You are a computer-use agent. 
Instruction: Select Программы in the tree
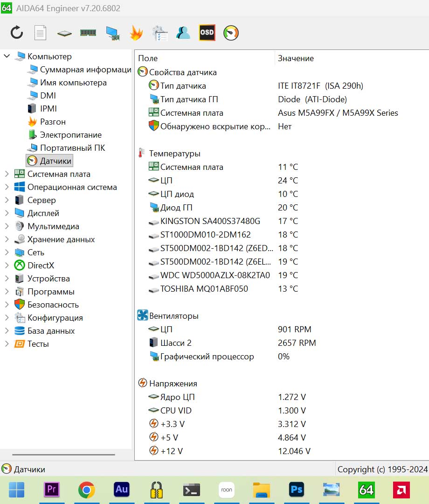click(x=44, y=292)
